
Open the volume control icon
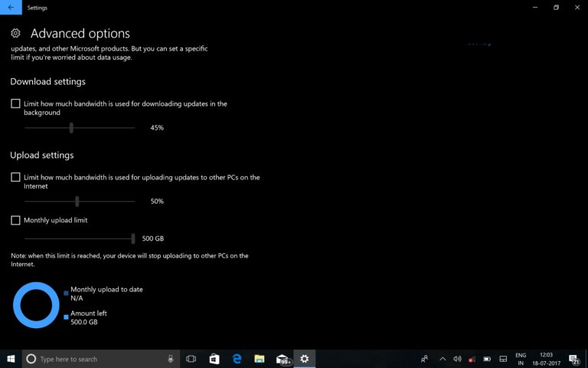(x=457, y=359)
